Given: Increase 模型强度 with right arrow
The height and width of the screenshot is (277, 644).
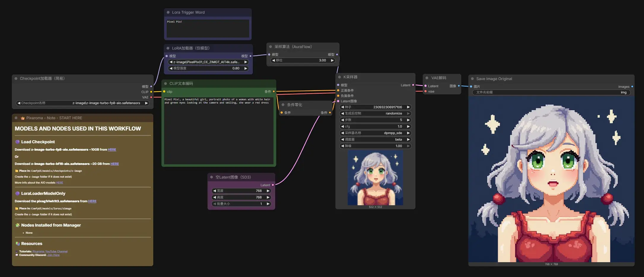Looking at the screenshot, I should (246, 69).
